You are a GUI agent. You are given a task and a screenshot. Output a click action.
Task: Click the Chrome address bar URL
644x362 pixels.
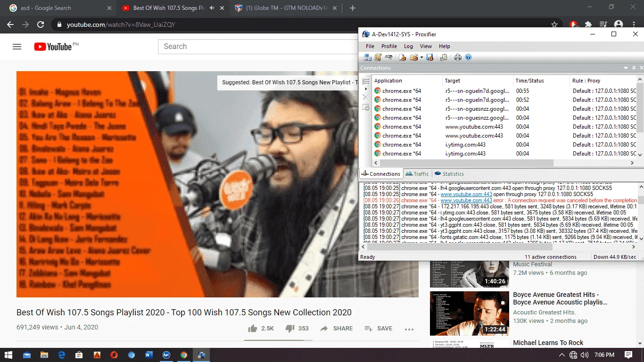(121, 25)
